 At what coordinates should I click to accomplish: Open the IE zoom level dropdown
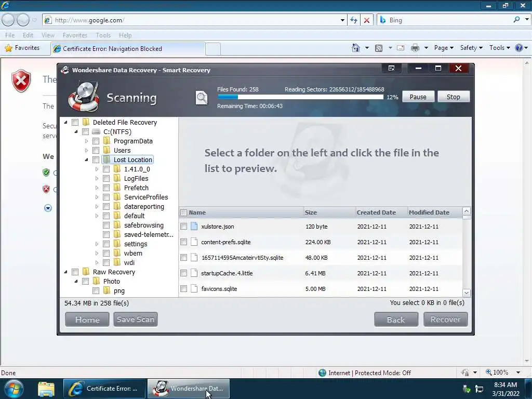pyautogui.click(x=518, y=373)
